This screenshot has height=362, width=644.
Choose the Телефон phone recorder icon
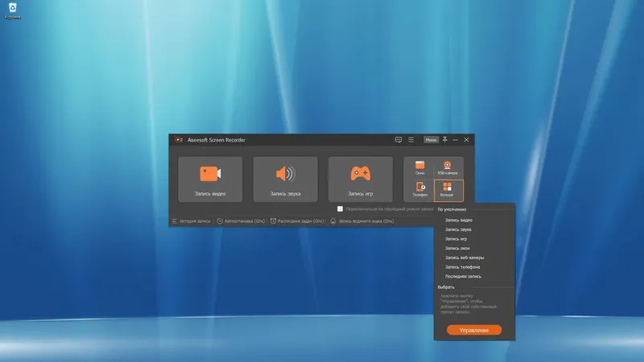(419, 190)
